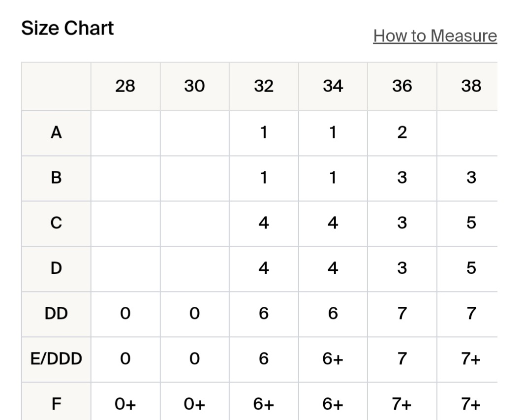The image size is (525, 420).
Task: Tap the C cup row label
Action: pyautogui.click(x=57, y=223)
